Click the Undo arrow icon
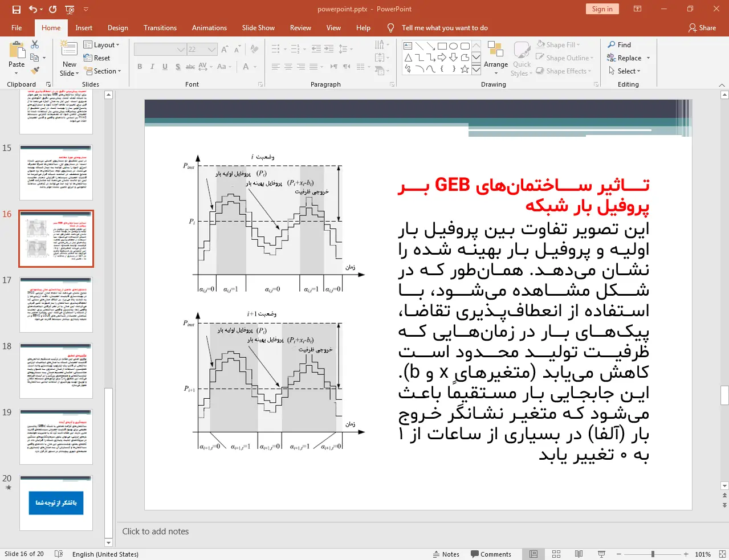This screenshot has height=560, width=729. (x=33, y=9)
